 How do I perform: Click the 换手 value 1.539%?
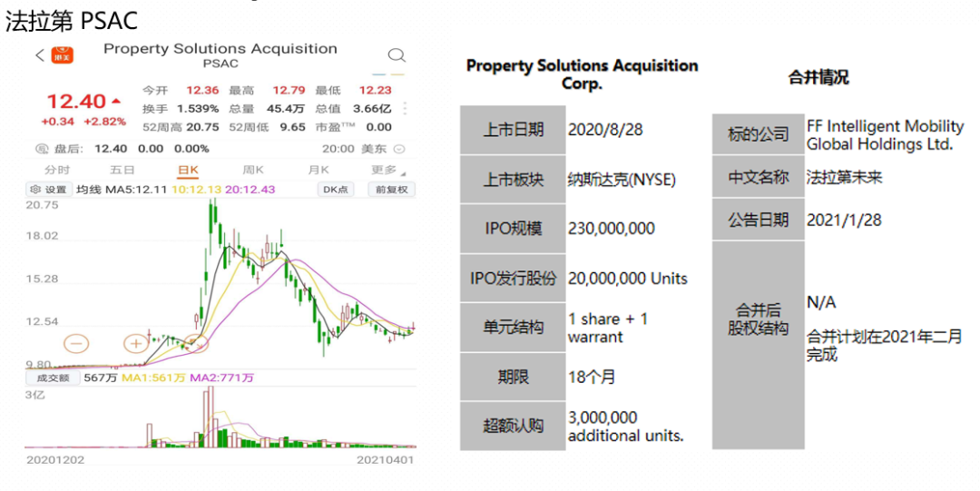198,109
